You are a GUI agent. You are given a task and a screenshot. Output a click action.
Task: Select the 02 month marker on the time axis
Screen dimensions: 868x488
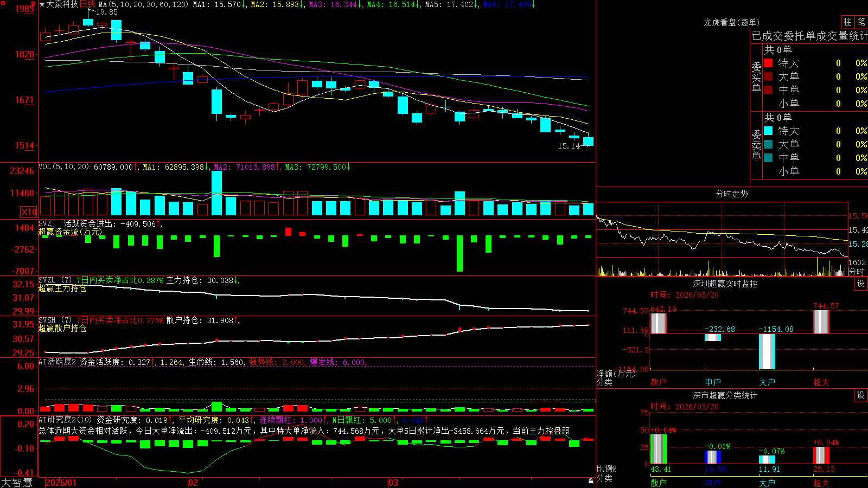(x=193, y=483)
